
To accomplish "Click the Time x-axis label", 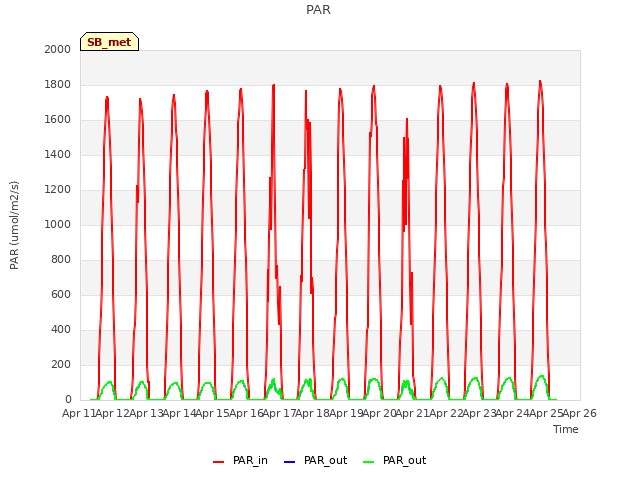I will pyautogui.click(x=565, y=429).
